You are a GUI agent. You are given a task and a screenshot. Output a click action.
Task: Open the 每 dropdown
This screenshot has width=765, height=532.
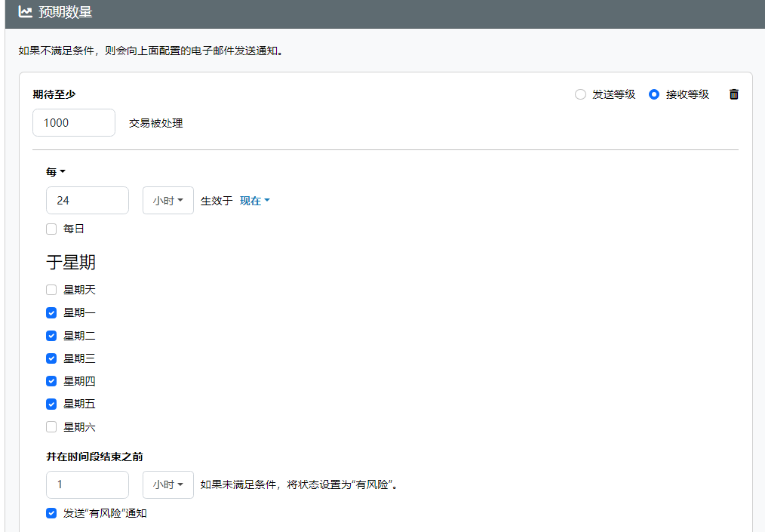[x=56, y=172]
